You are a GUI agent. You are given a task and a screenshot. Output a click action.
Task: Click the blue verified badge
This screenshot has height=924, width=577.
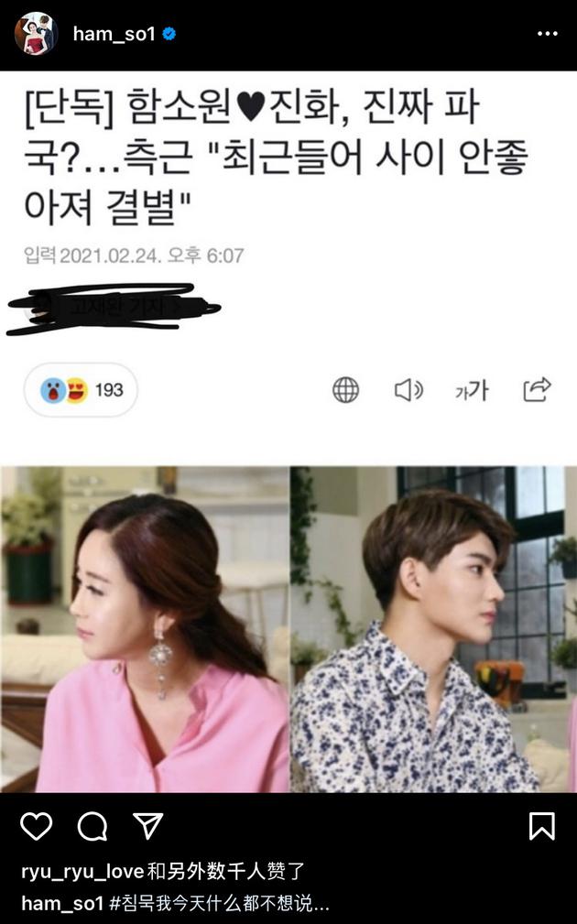click(x=169, y=34)
